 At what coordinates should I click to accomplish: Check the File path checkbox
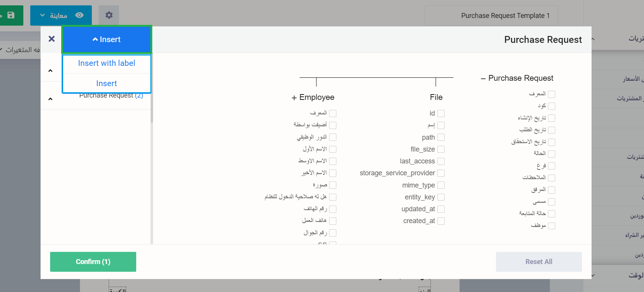441,137
